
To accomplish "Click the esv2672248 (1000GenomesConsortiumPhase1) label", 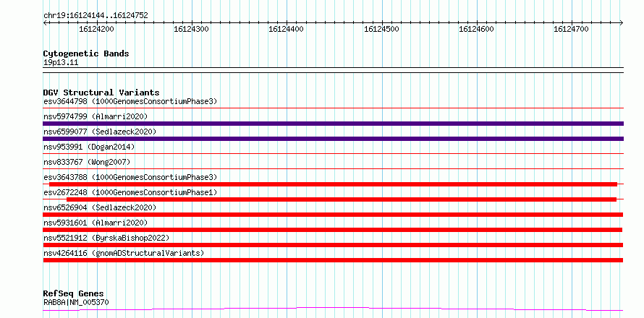I will coord(130,192).
